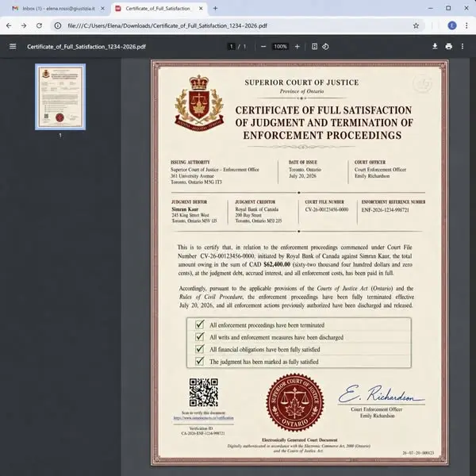Click the 'Simran Kaur' debtor name
This screenshot has width=476, height=476.
click(x=185, y=209)
